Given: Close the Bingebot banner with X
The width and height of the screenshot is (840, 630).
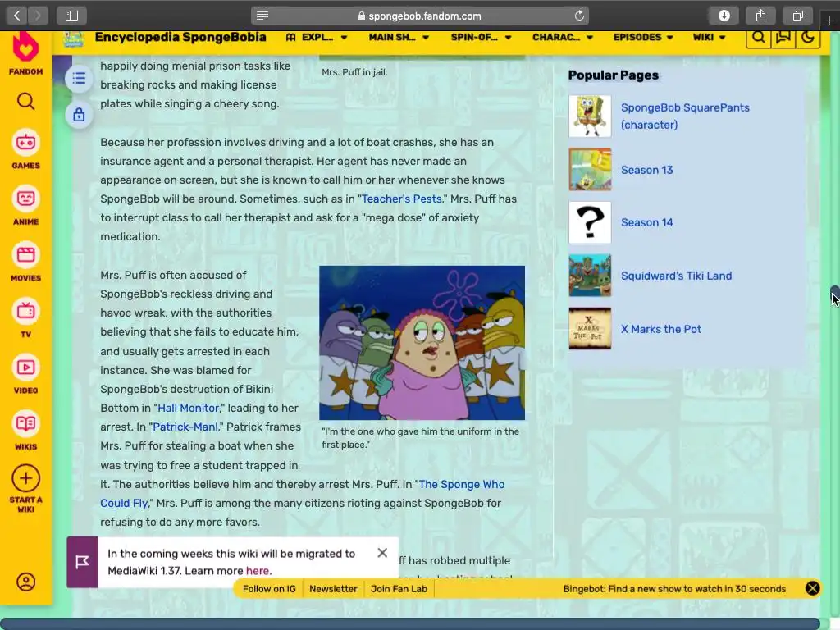Looking at the screenshot, I should point(812,588).
